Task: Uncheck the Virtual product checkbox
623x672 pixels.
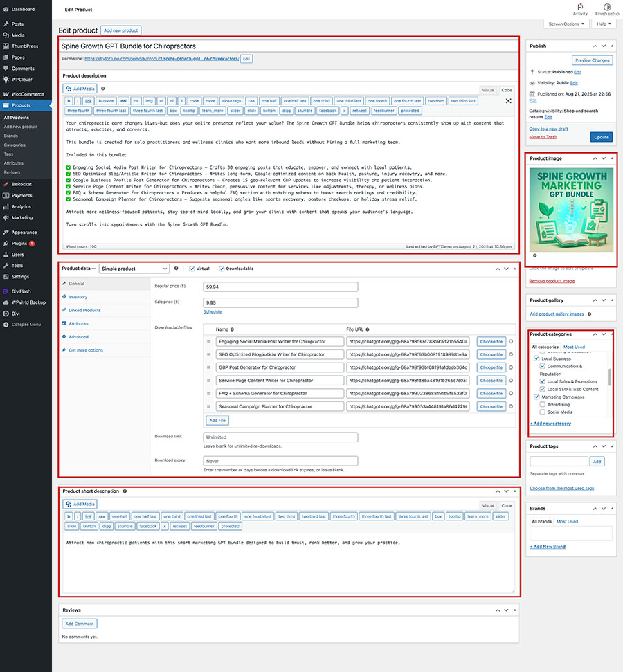Action: click(192, 269)
